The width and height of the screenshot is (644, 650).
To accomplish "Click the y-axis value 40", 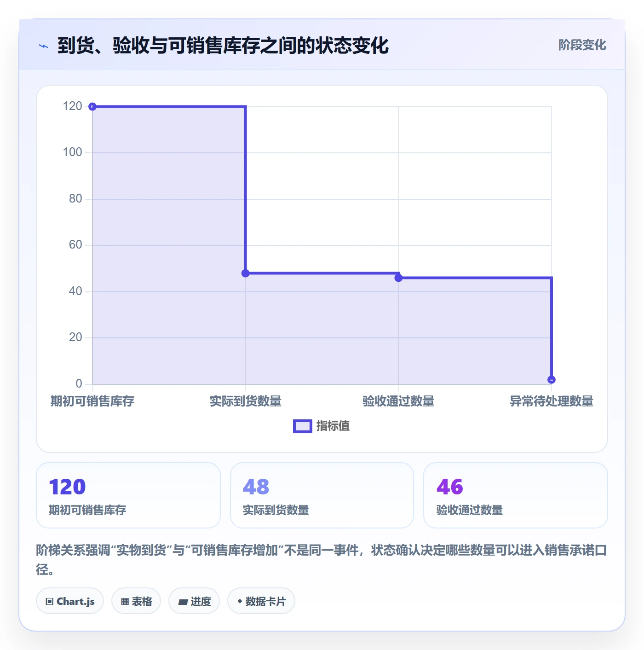I will (75, 291).
